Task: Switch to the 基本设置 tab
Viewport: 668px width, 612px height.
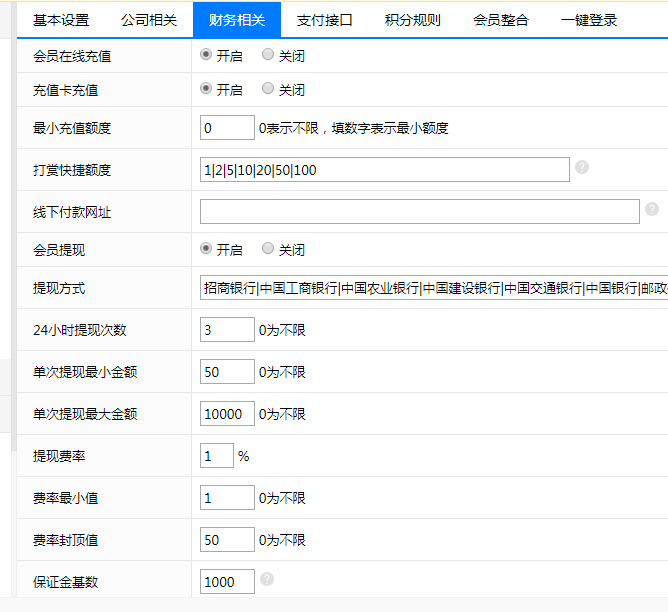Action: pyautogui.click(x=61, y=20)
